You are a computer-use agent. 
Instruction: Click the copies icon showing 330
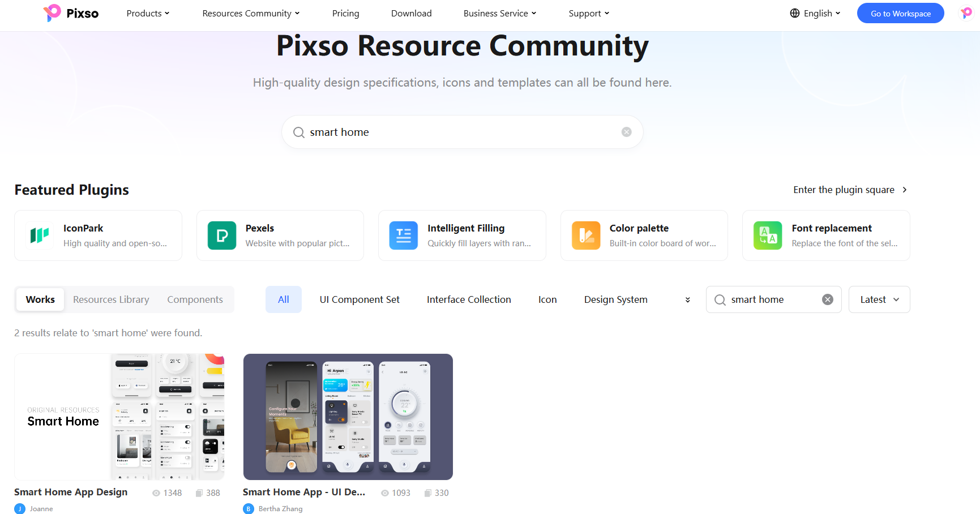click(x=428, y=493)
